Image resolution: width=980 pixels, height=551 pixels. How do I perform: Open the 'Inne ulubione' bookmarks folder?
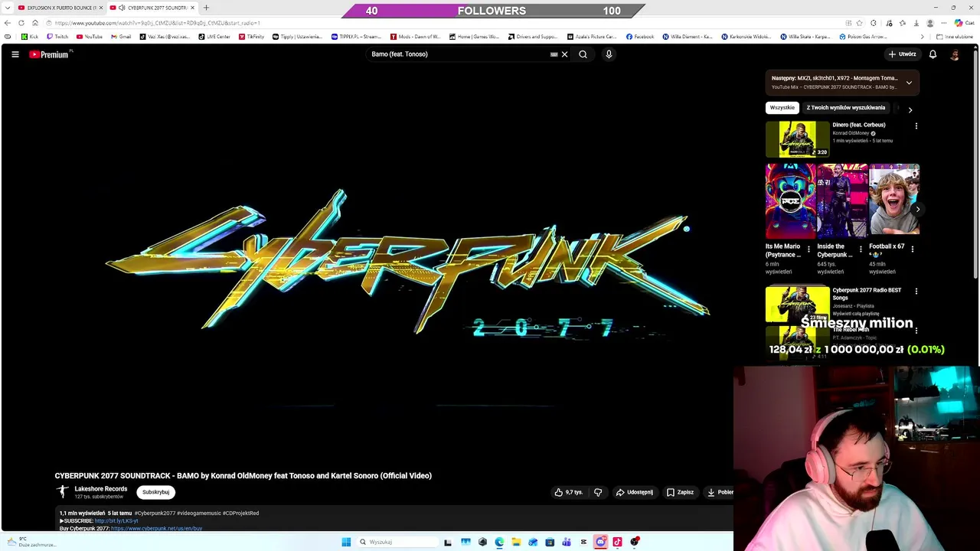955,37
